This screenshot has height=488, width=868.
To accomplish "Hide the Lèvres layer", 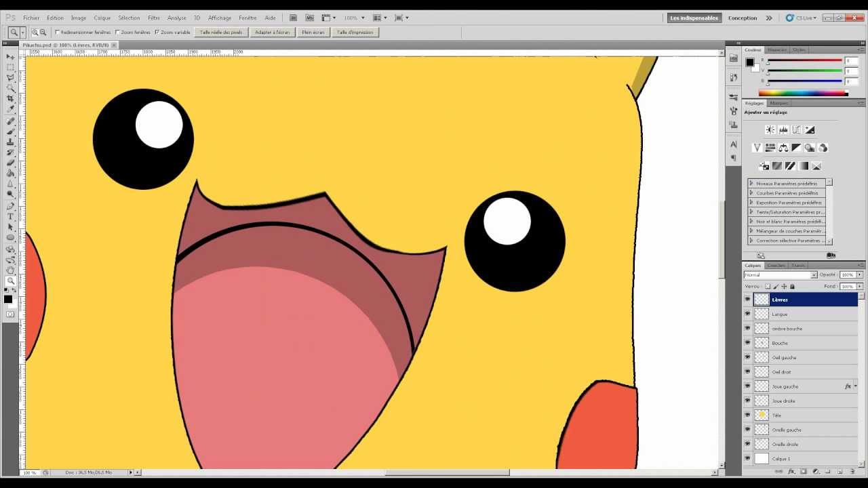I will pos(747,300).
